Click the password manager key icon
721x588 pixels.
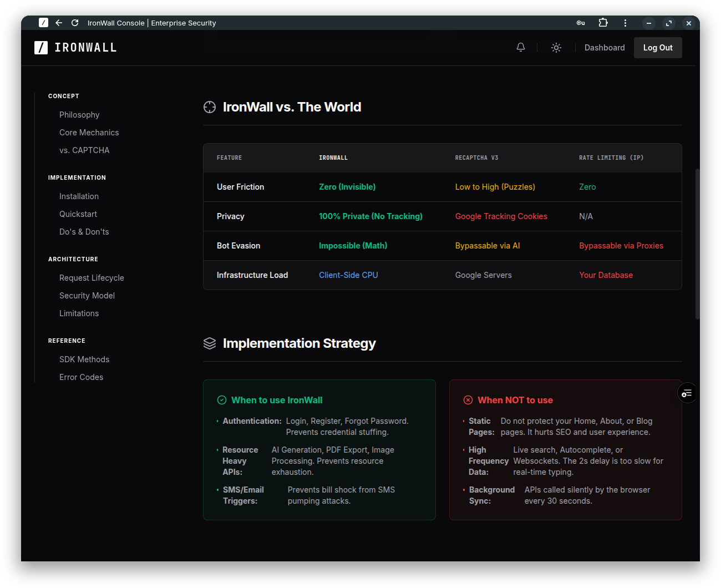580,23
